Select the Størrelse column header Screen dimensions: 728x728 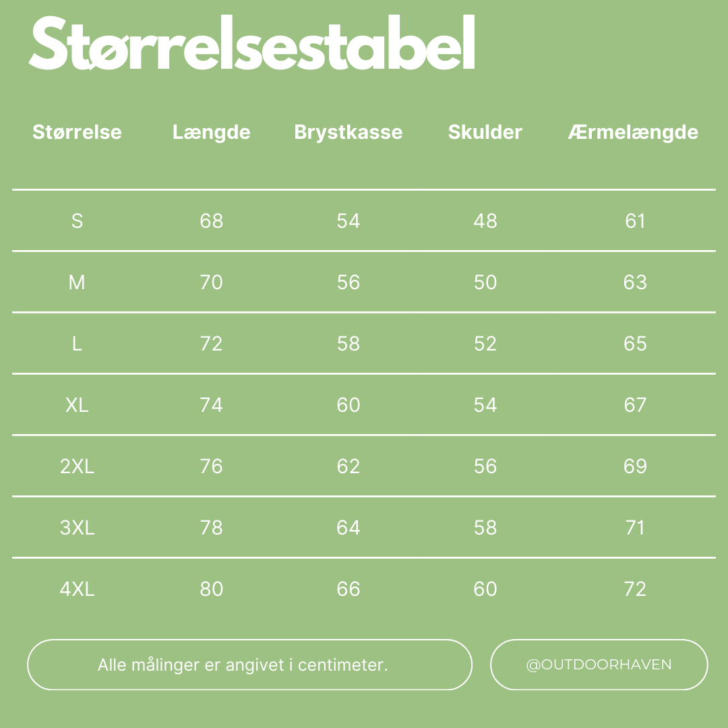coord(77,132)
